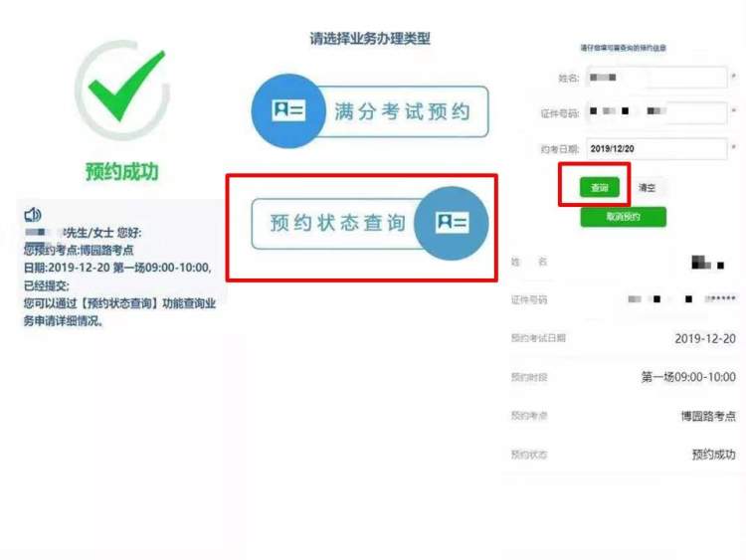Image resolution: width=746 pixels, height=560 pixels.
Task: Click the 清空 clear button
Action: 647,187
